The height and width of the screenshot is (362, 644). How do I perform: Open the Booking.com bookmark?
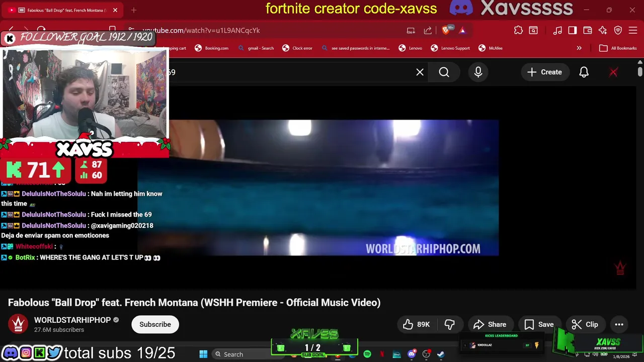click(x=211, y=48)
